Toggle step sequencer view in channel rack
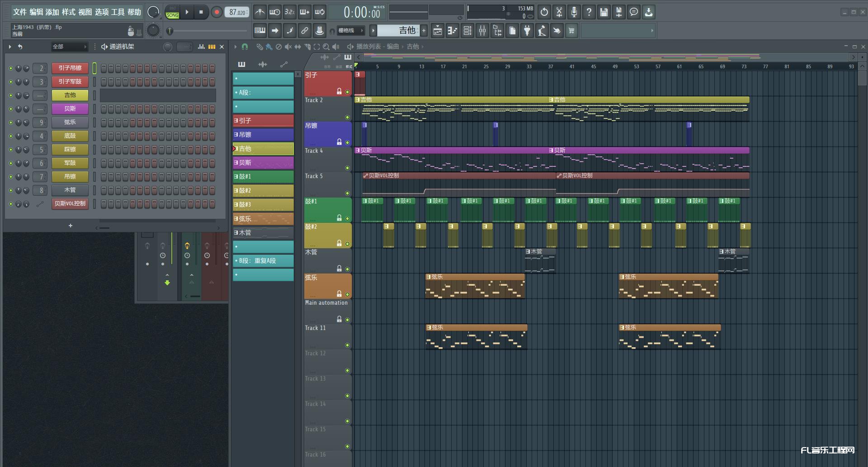Image resolution: width=868 pixels, height=467 pixels. pos(212,47)
